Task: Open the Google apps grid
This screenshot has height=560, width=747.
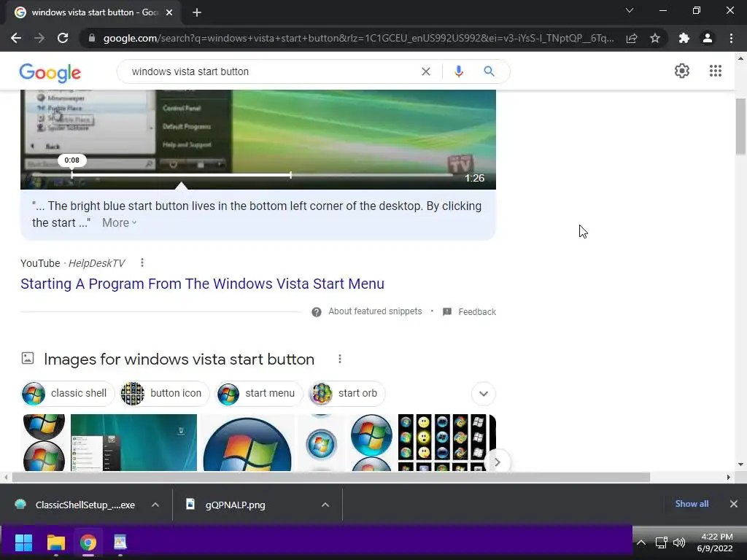Action: tap(715, 71)
